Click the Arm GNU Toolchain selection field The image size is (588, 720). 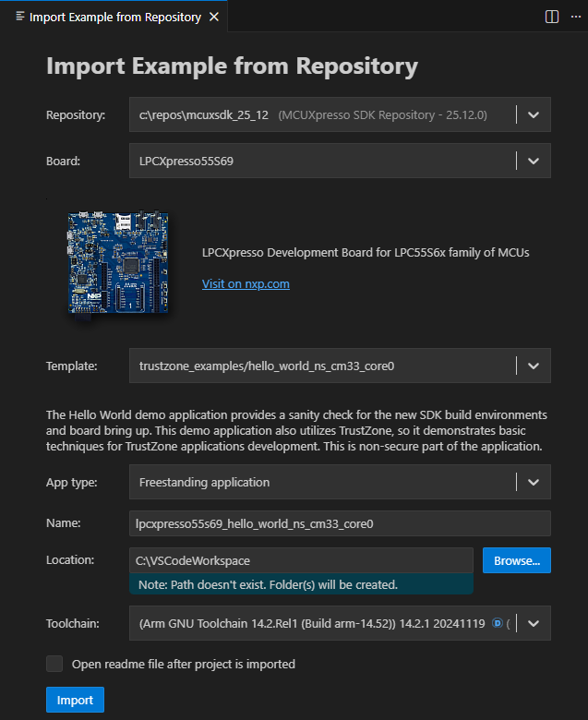pos(340,623)
